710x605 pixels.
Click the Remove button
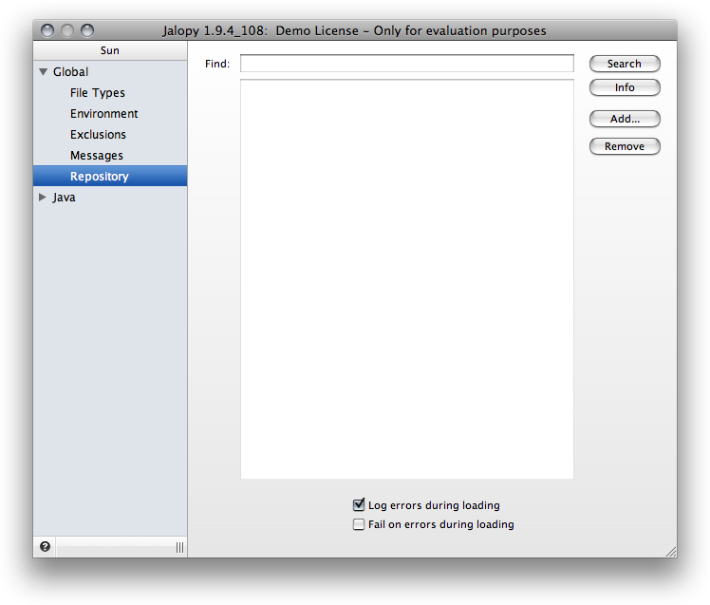coord(624,146)
